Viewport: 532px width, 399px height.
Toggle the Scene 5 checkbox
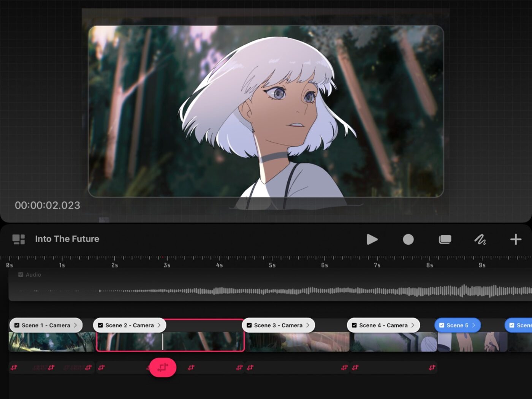point(442,325)
